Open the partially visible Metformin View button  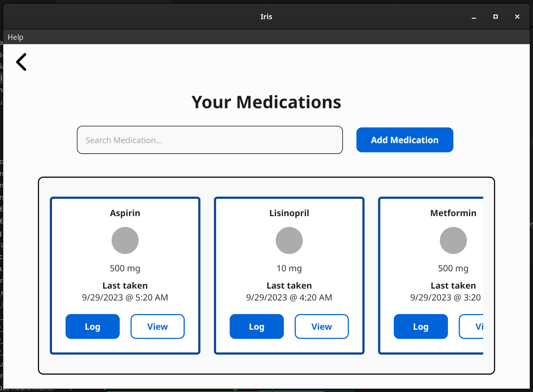coord(471,326)
